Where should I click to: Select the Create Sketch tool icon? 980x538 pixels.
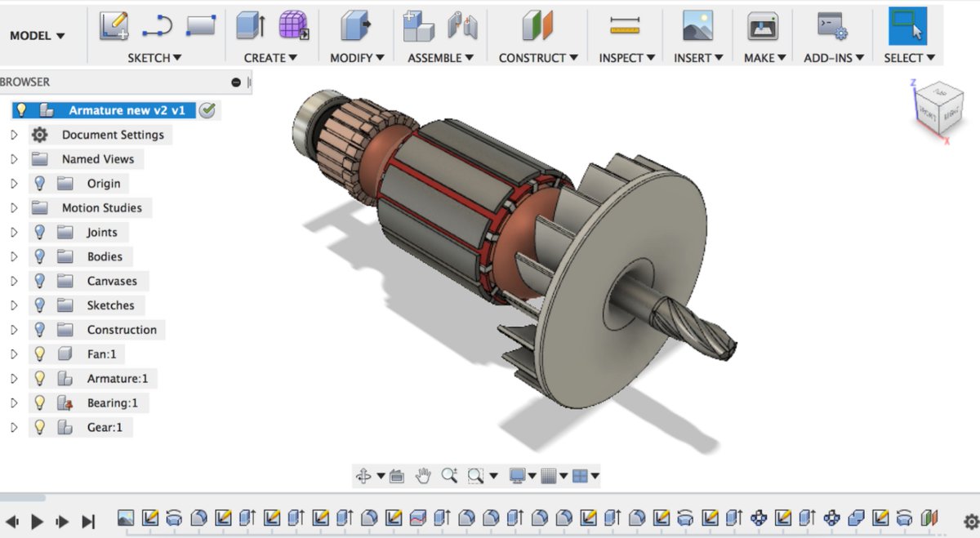[114, 26]
